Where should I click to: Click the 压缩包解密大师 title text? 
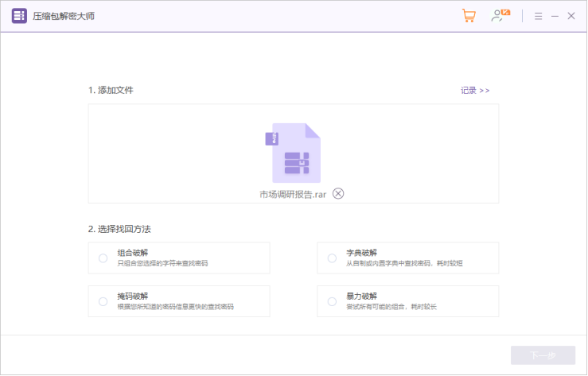[x=64, y=16]
